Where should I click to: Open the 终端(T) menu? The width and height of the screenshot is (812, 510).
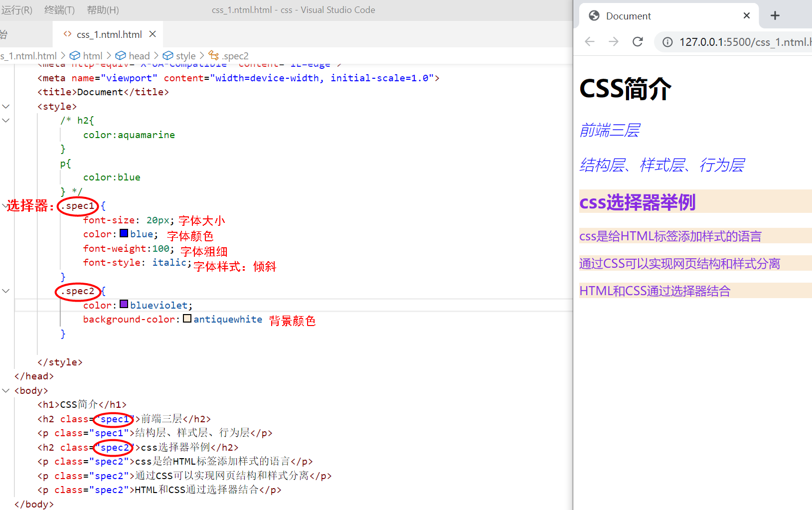(x=59, y=9)
